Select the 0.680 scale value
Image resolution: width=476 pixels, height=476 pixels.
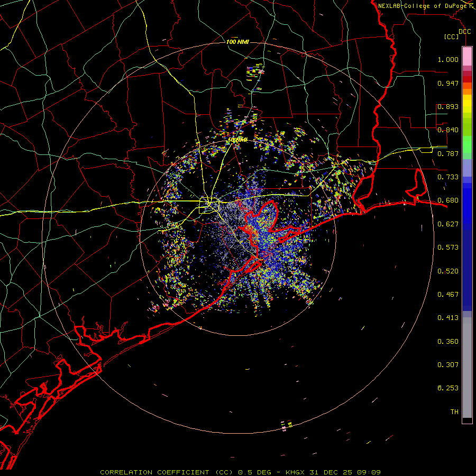448,200
